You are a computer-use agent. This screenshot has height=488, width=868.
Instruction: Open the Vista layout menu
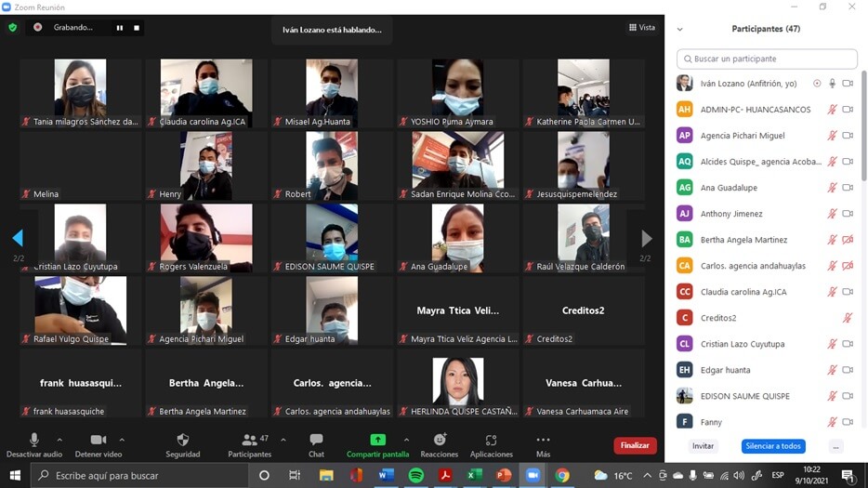point(642,28)
